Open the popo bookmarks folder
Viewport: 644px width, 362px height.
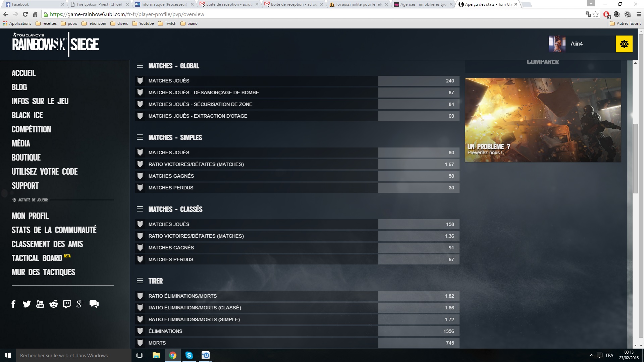[x=69, y=23]
